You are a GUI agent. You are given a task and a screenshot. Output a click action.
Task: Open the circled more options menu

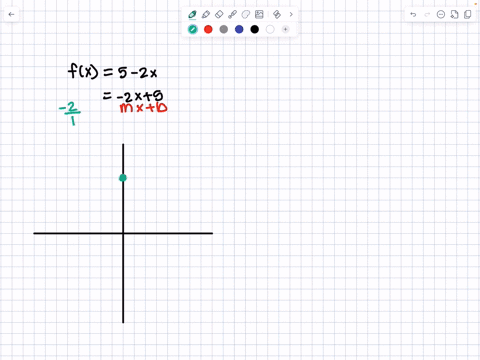tap(441, 14)
